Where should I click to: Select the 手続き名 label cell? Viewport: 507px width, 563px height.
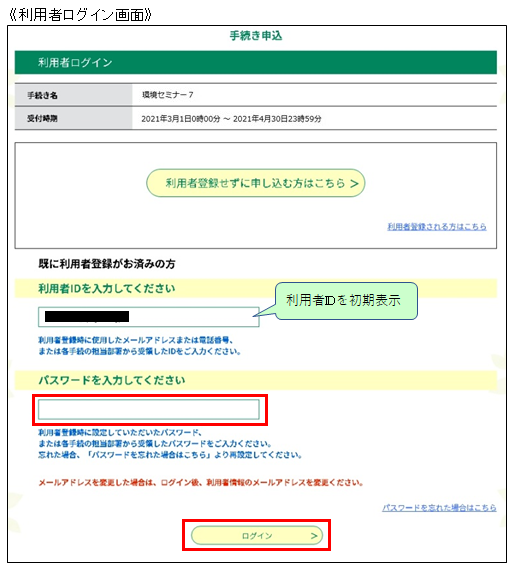pyautogui.click(x=73, y=95)
